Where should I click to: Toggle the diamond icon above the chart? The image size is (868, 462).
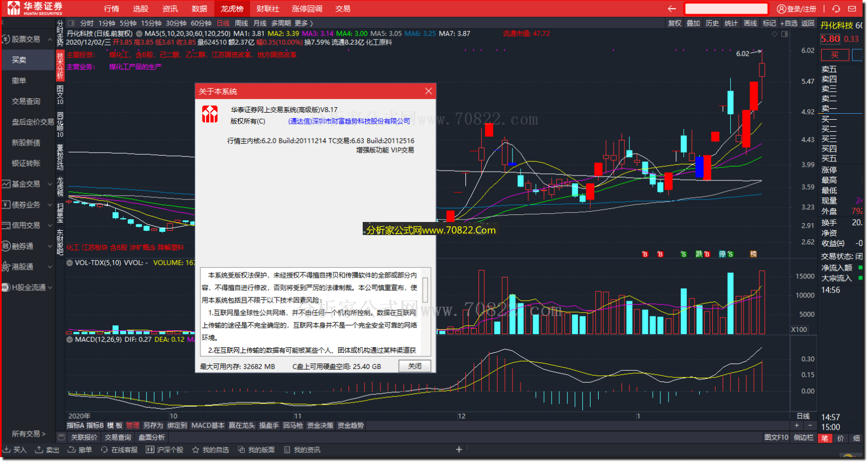774,34
